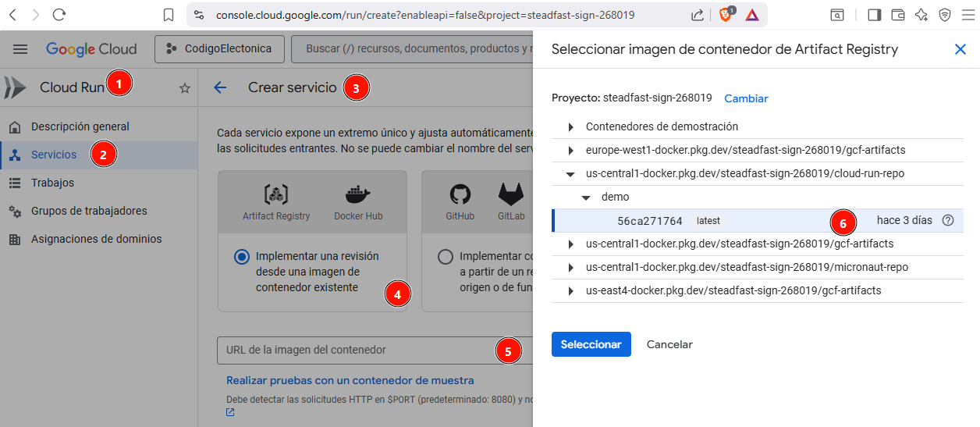Collapse the cloud-run-repo repository node

point(570,173)
